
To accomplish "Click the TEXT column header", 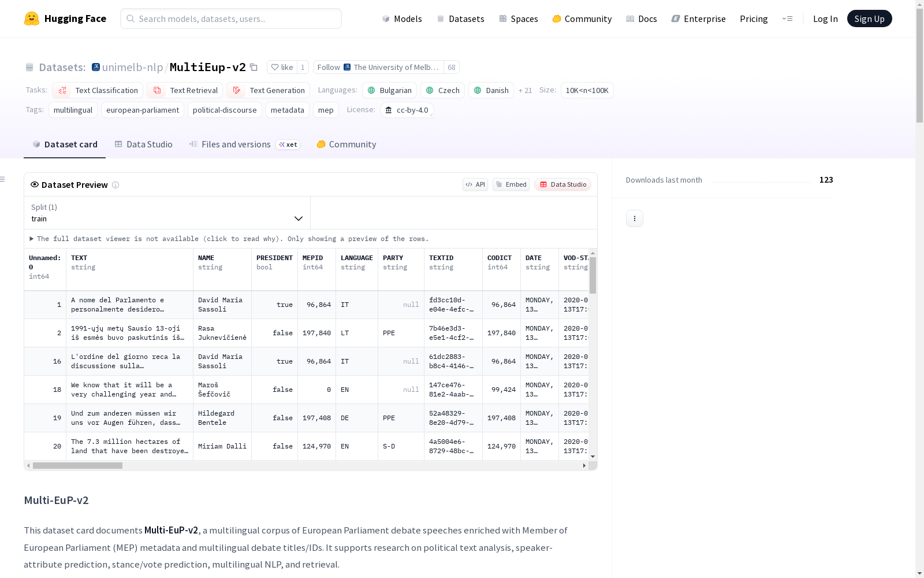I will coord(129,269).
